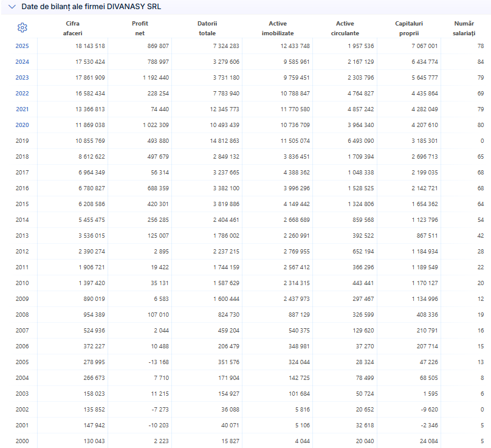Screen dimensions: 491x448
Task: Select net profit value 1 192 440
Action: 156,78
